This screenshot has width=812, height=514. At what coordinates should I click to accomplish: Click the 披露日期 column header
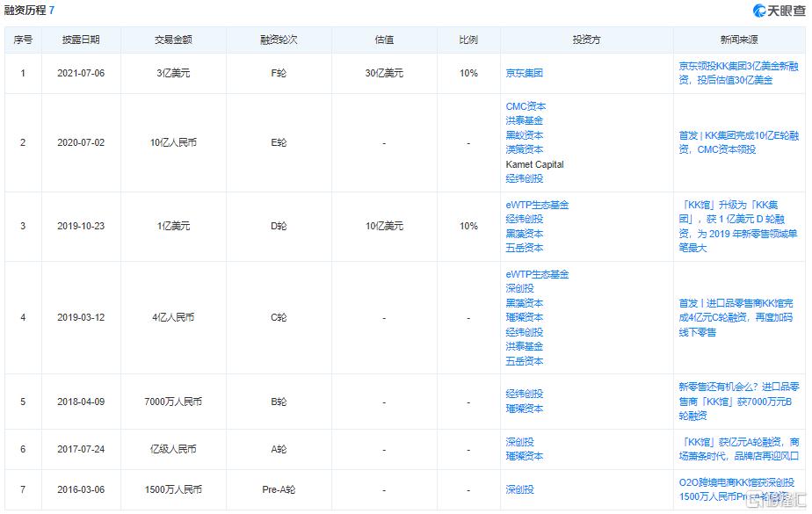pos(81,40)
